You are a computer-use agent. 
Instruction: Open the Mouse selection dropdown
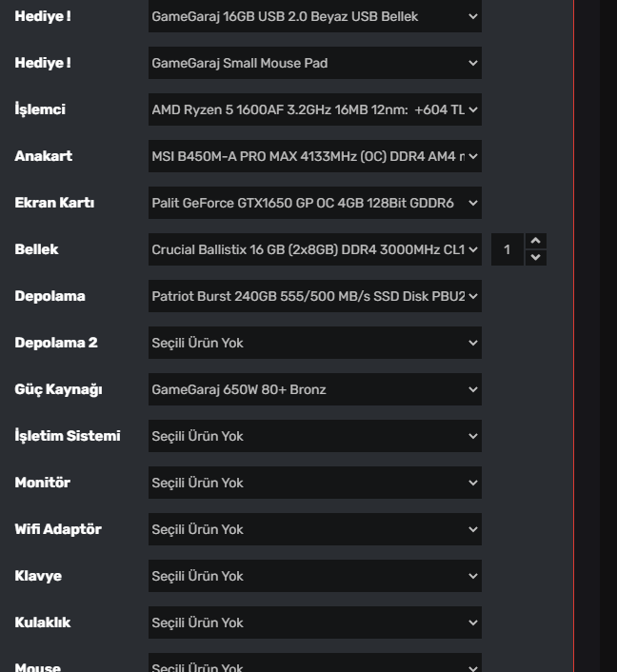[x=314, y=664]
